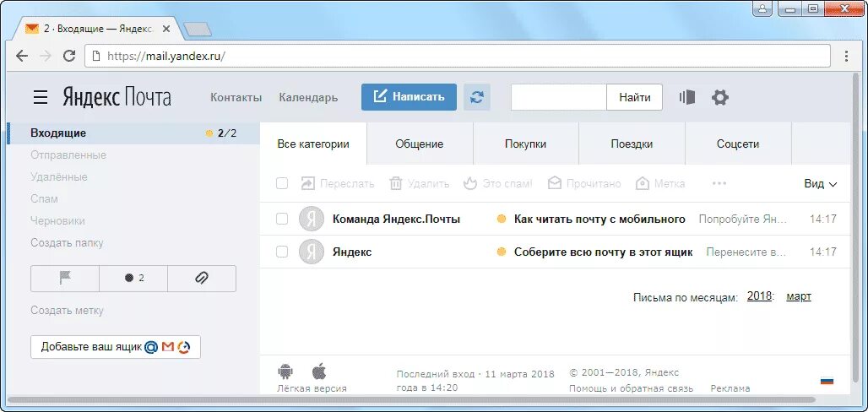Click the browser address bar
868x412 pixels.
pyautogui.click(x=458, y=56)
